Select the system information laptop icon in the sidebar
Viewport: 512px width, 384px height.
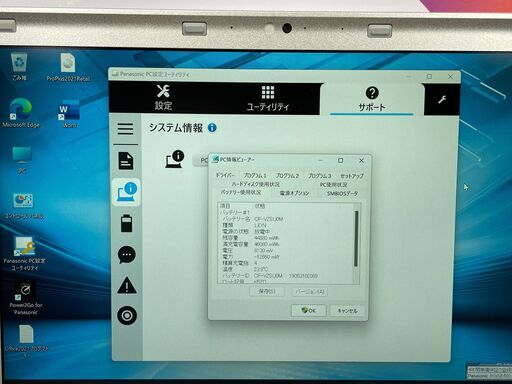pyautogui.click(x=126, y=192)
